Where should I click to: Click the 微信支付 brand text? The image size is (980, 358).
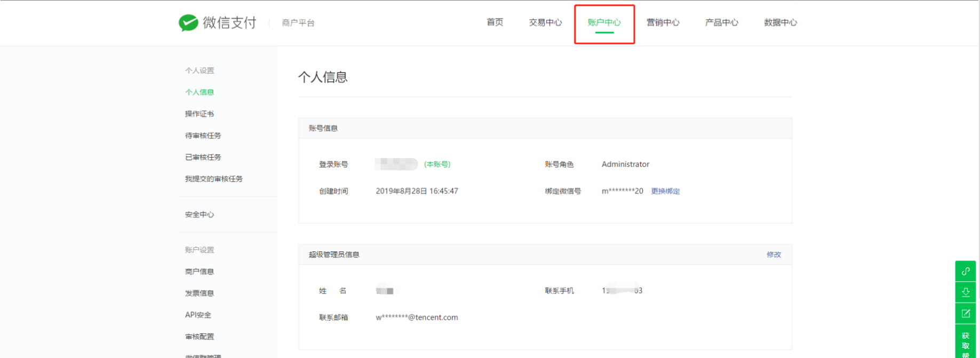point(229,22)
